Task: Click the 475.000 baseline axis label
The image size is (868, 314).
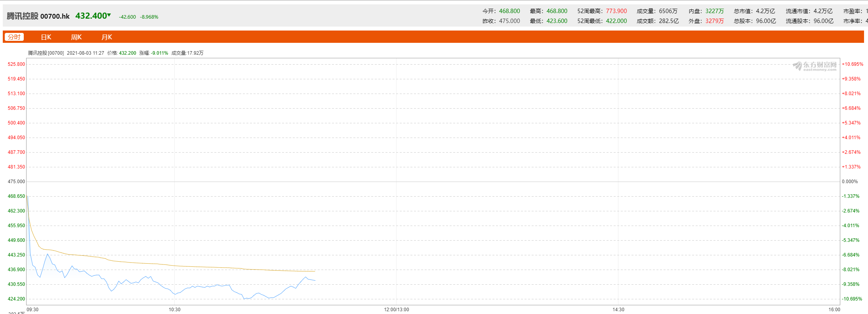Action: tap(16, 182)
